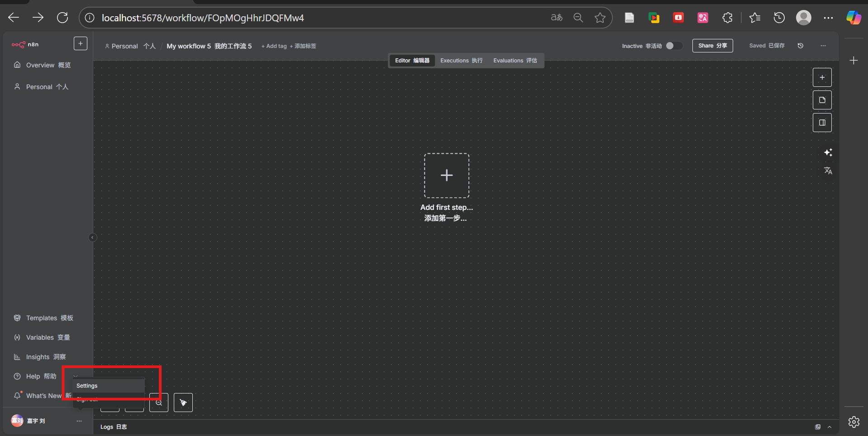Click the Add first step box

[x=446, y=175]
